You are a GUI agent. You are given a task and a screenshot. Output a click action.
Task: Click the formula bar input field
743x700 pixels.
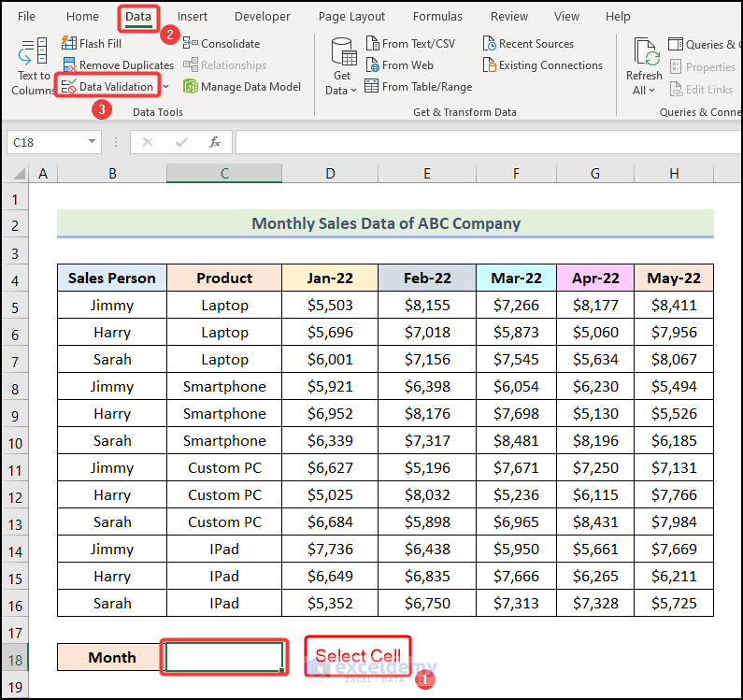point(486,142)
